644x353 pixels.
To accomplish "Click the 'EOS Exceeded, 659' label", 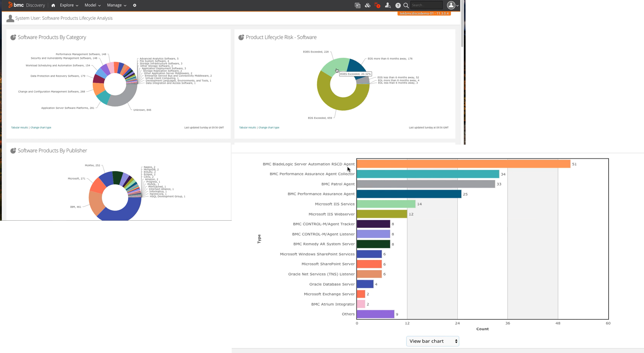I will pyautogui.click(x=320, y=118).
